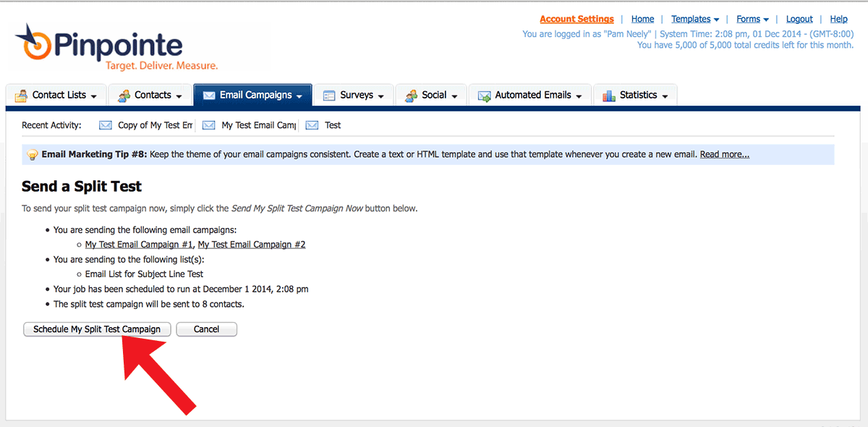The image size is (868, 427).
Task: Click the Surveys tab icon
Action: point(329,96)
